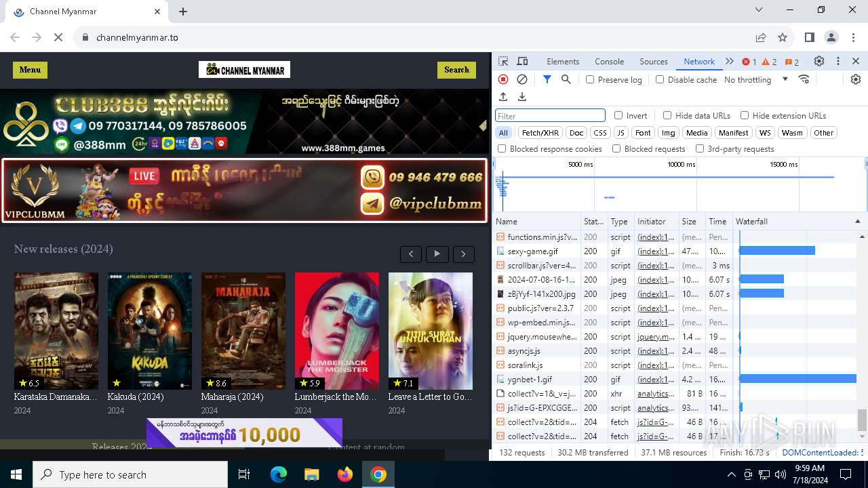Open the Chrome tab search chevron
The width and height of the screenshot is (868, 488).
759,10
